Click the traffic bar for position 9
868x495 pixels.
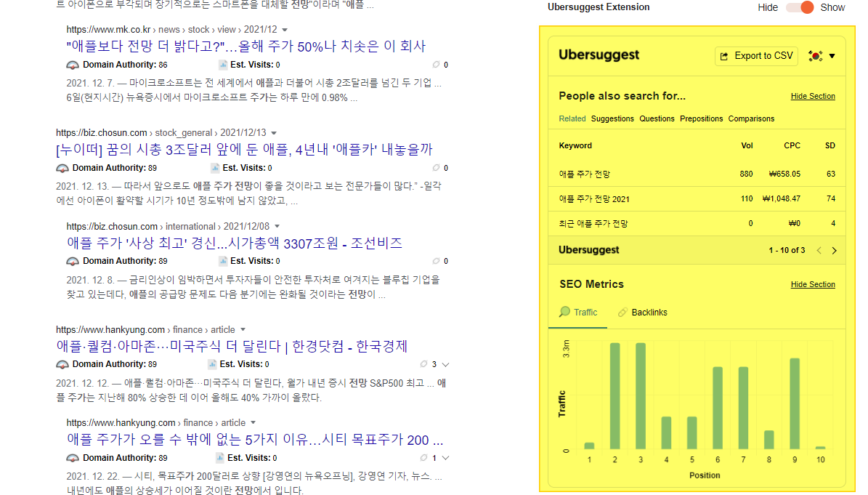pyautogui.click(x=795, y=403)
